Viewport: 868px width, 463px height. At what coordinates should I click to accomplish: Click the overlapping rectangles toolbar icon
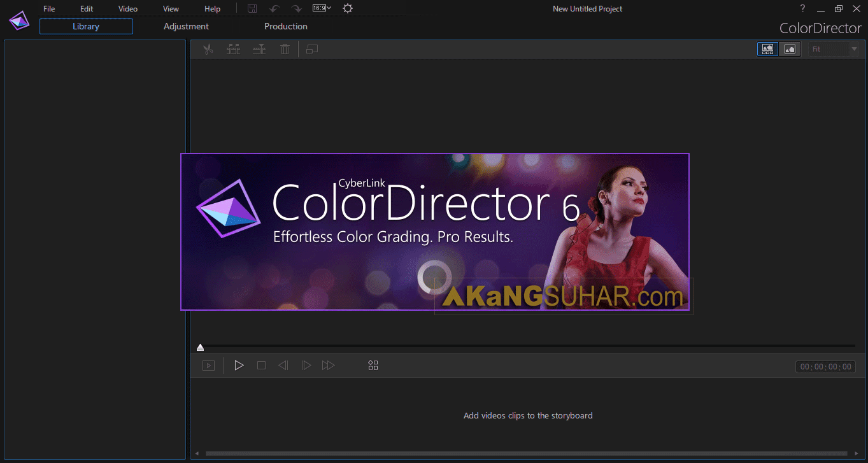pyautogui.click(x=311, y=49)
